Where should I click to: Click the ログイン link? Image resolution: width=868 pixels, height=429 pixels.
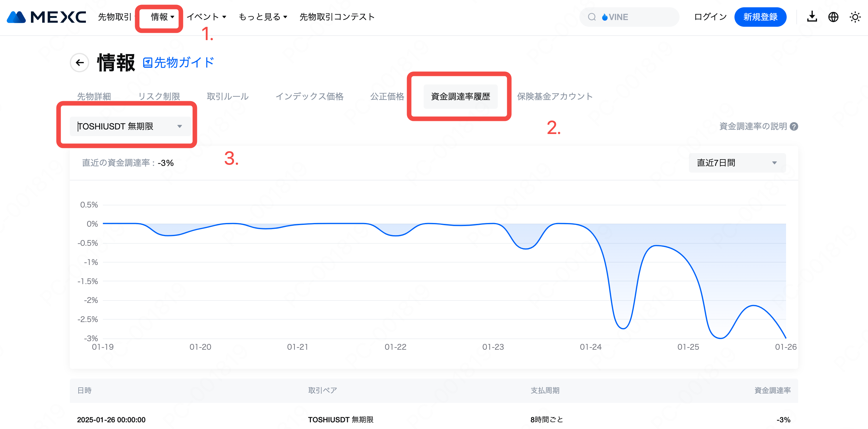pyautogui.click(x=710, y=17)
